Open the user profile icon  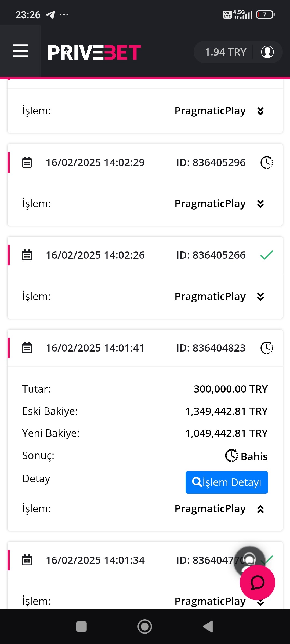pos(267,52)
